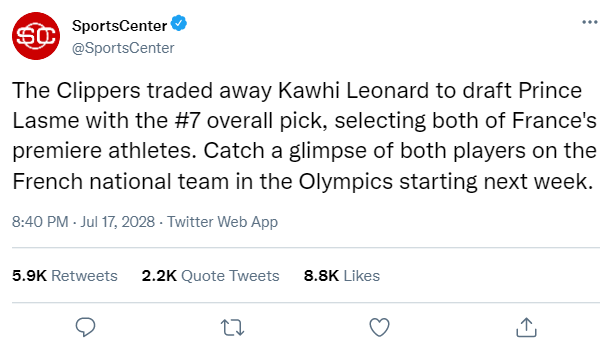Click the SportsCenter red logo avatar

click(x=36, y=36)
